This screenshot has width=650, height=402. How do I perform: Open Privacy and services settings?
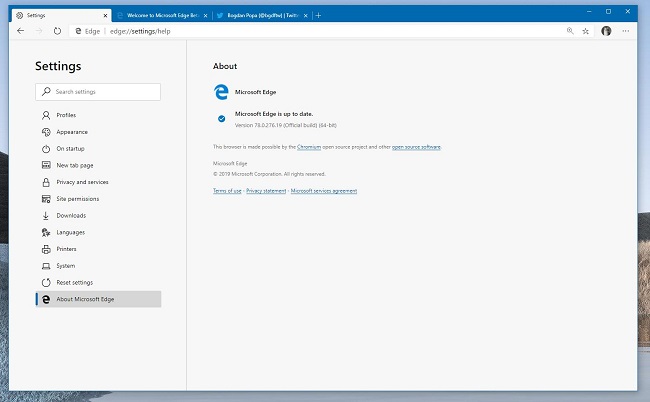pos(98,182)
